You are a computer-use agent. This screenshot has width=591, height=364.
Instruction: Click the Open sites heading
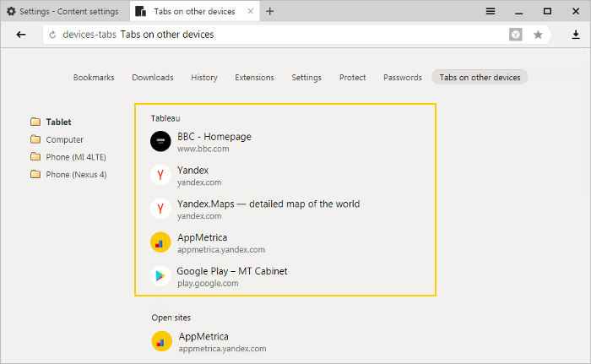tap(171, 318)
